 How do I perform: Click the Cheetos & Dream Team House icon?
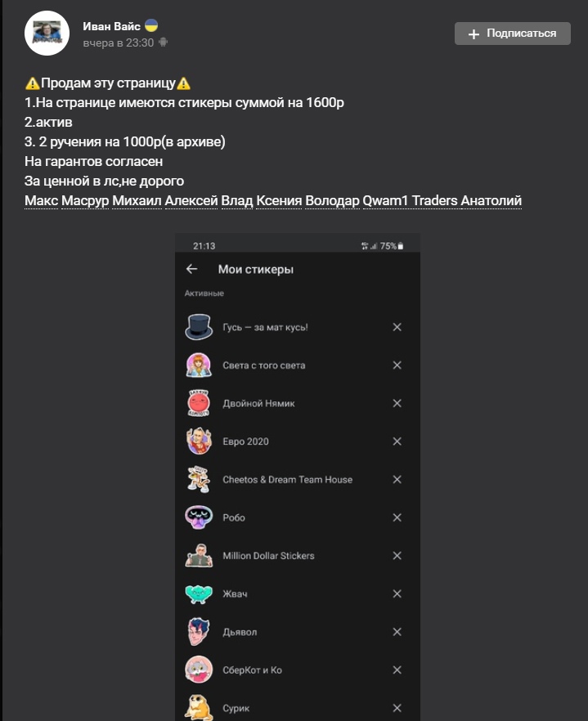click(199, 480)
